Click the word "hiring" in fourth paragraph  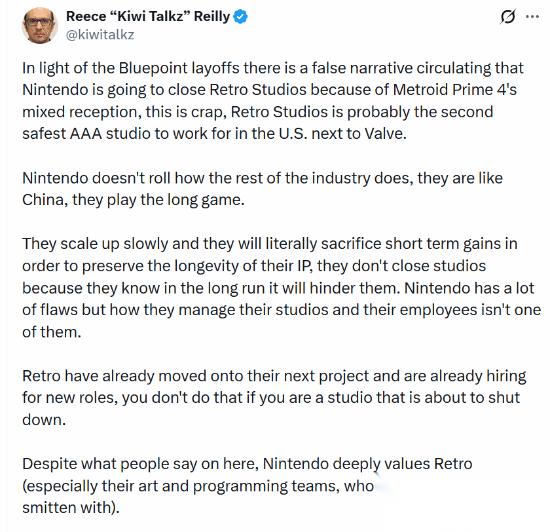(506, 377)
